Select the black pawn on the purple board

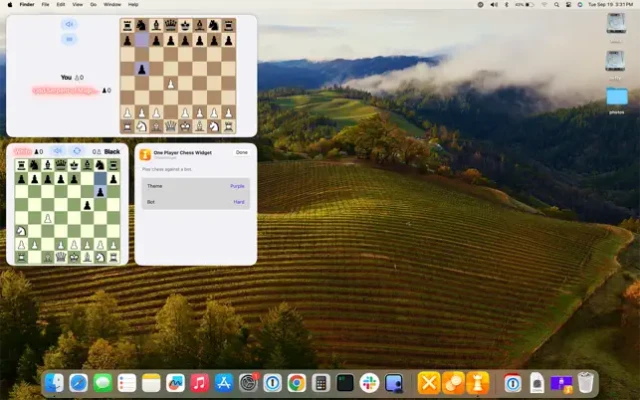(142, 69)
